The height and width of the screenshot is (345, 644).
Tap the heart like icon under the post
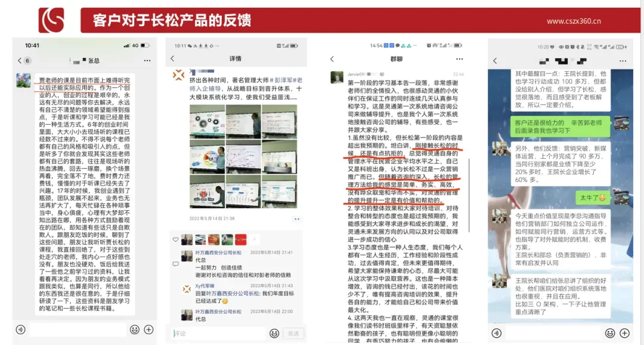pyautogui.click(x=175, y=240)
